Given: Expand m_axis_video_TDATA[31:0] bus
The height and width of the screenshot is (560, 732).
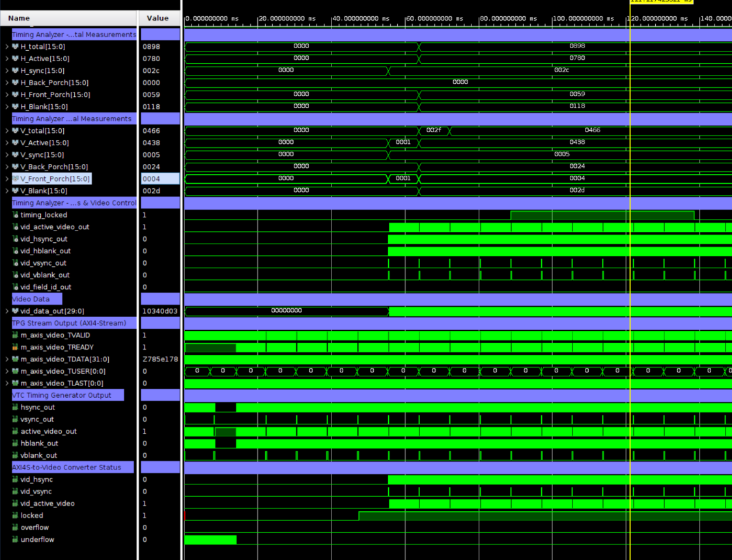Looking at the screenshot, I should 7,359.
